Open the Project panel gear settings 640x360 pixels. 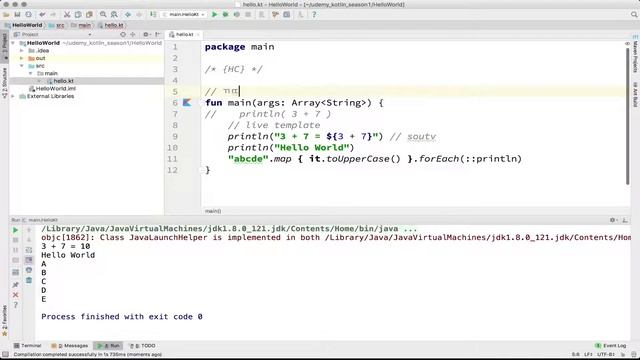coord(146,35)
